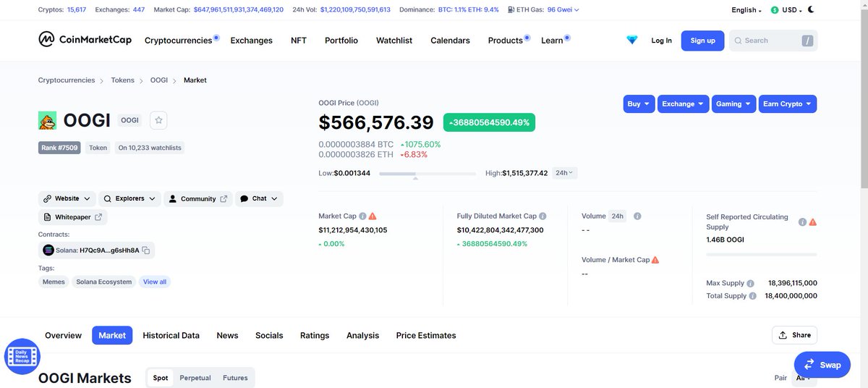Switch to the Socials tab

(269, 335)
